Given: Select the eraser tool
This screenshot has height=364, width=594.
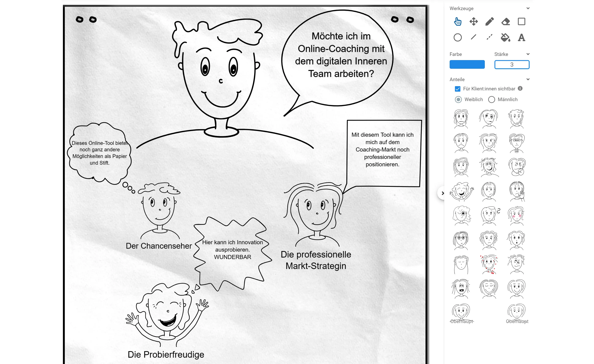Looking at the screenshot, I should [x=506, y=21].
